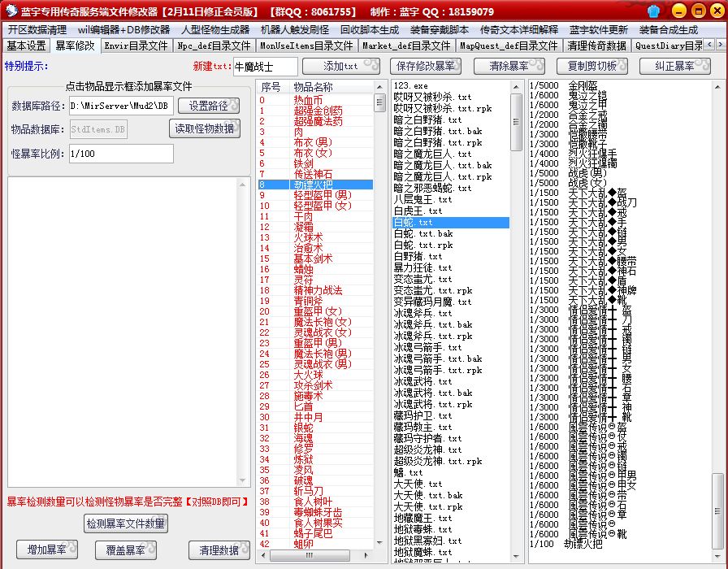Click 清理数据 to clean data
This screenshot has width=728, height=569.
pyautogui.click(x=218, y=549)
